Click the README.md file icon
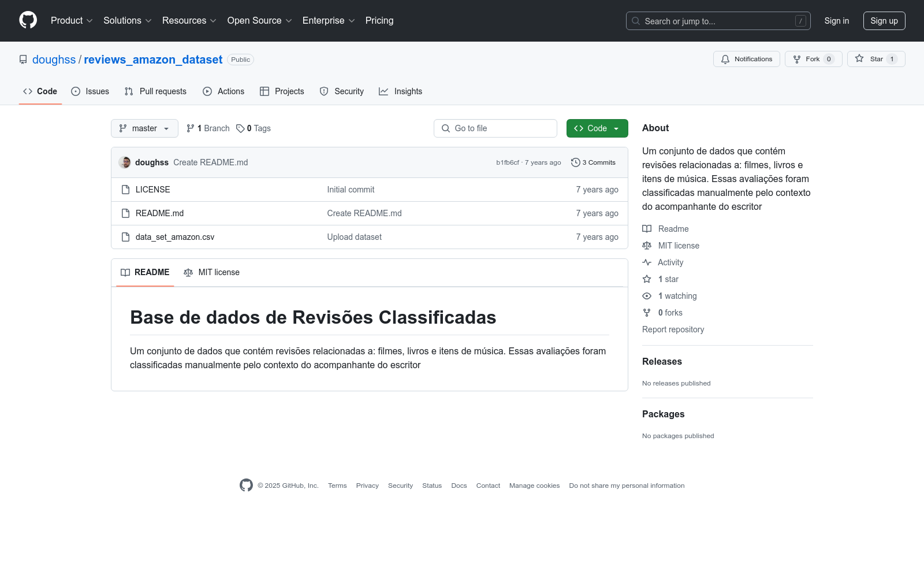Viewport: 924px width, 578px height. pyautogui.click(x=125, y=213)
